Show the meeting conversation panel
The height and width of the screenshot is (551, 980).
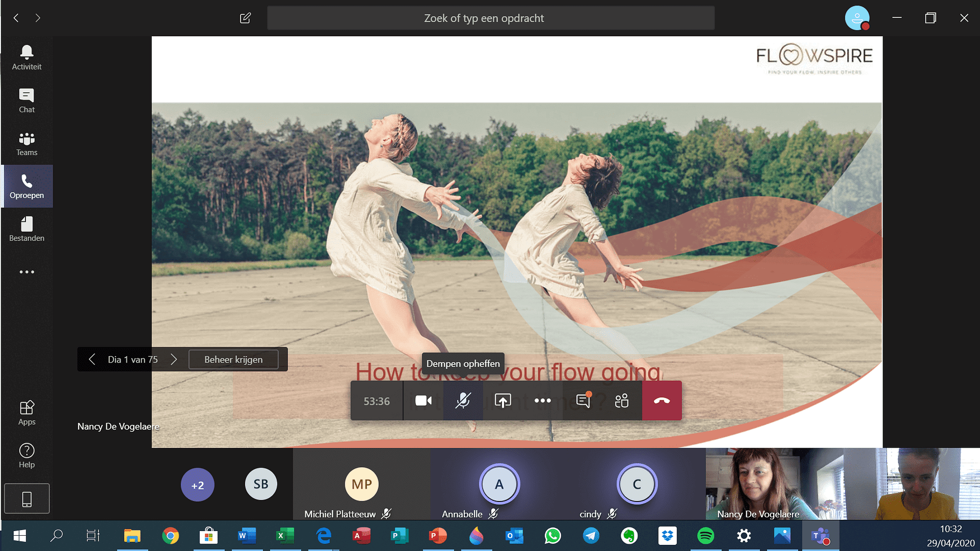click(583, 401)
